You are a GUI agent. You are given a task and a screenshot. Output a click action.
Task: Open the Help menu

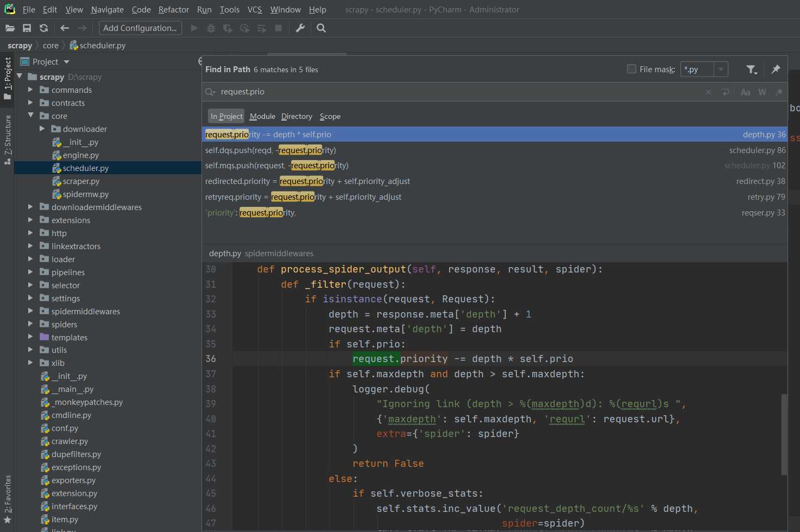pos(318,10)
